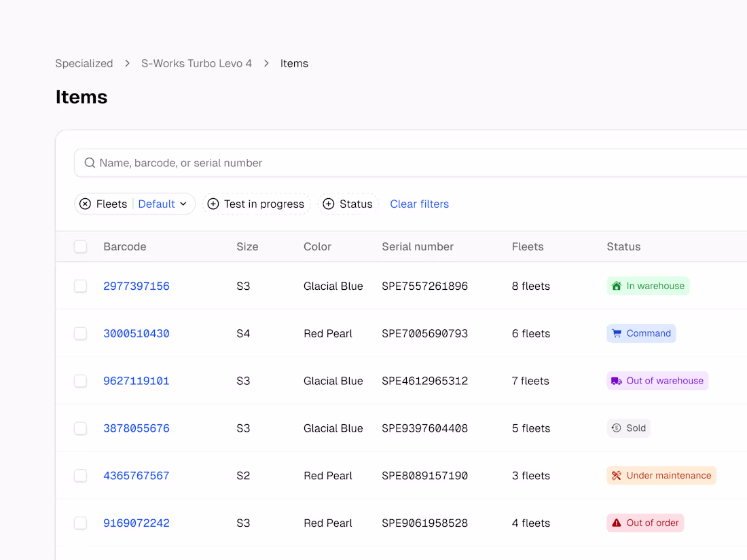The image size is (747, 560).
Task: Check the row for barcode 2977397156
Action: point(81,286)
